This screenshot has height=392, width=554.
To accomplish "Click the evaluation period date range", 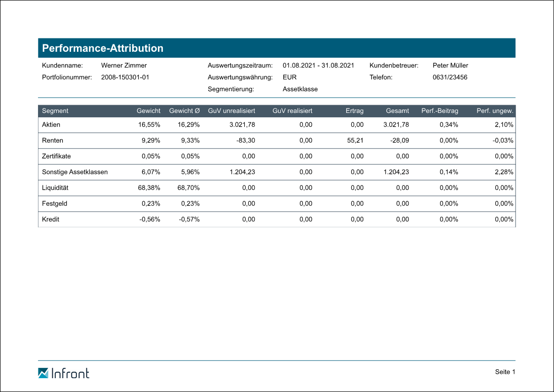I will coord(318,65).
